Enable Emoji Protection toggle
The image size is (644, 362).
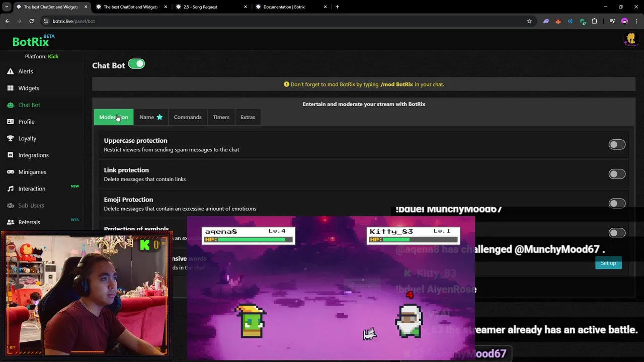[617, 204]
